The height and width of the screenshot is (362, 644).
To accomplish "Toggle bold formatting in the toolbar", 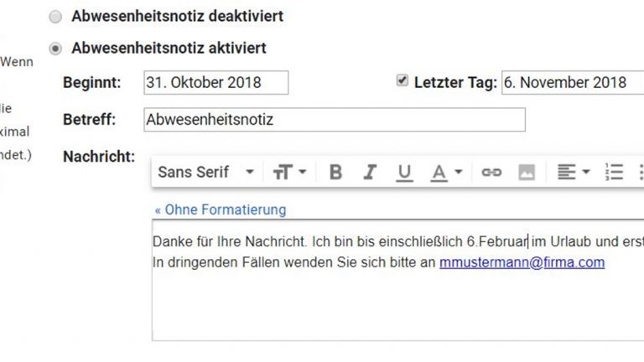I will 335,173.
